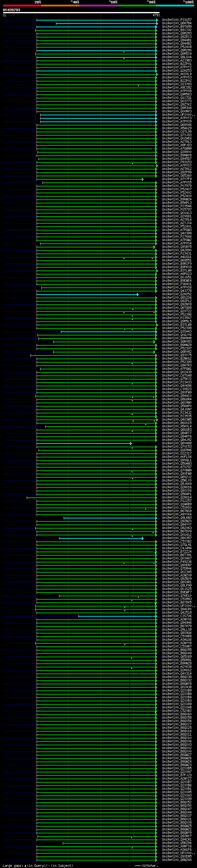Image resolution: width=197 pixels, height=868 pixels.
Task: Click the orange ~40% identity color segment
Action: [60, 6]
